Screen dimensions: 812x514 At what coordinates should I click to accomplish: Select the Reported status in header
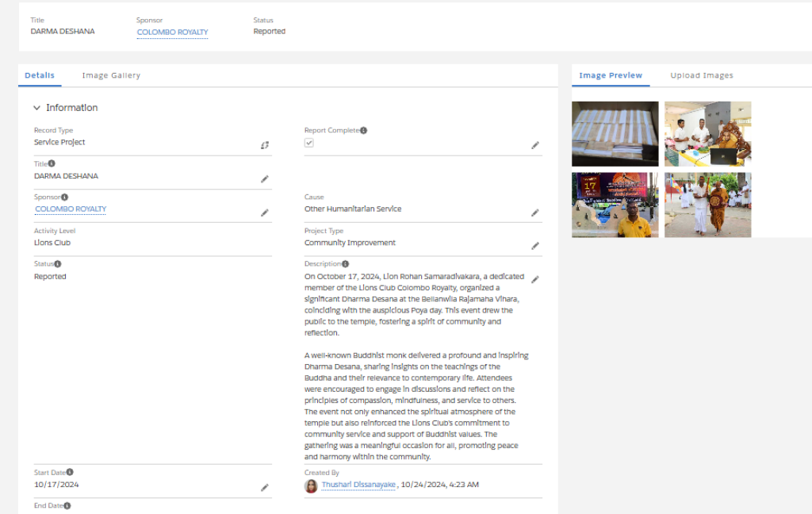click(270, 31)
